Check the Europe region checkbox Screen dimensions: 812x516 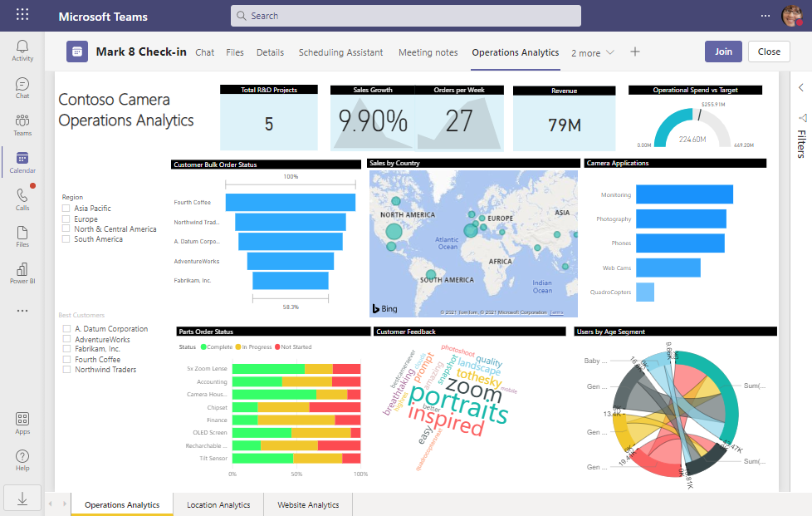click(64, 218)
